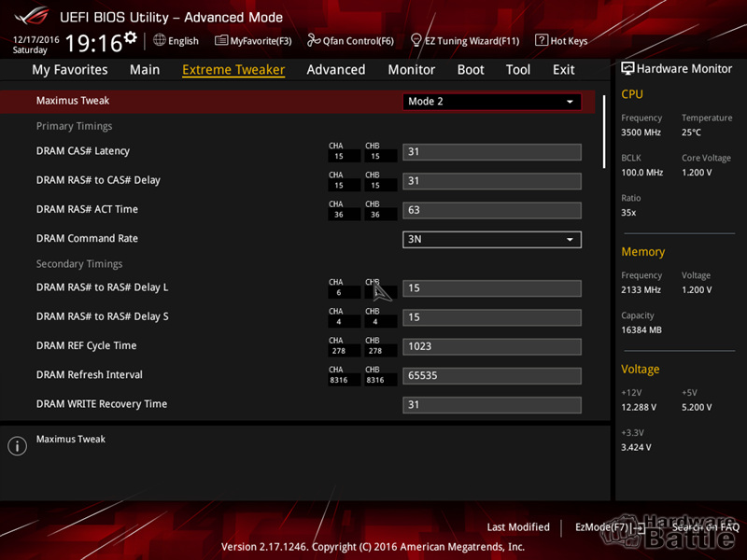The height and width of the screenshot is (560, 747).
Task: Click the Hot Keys question mark icon
Action: [x=542, y=40]
